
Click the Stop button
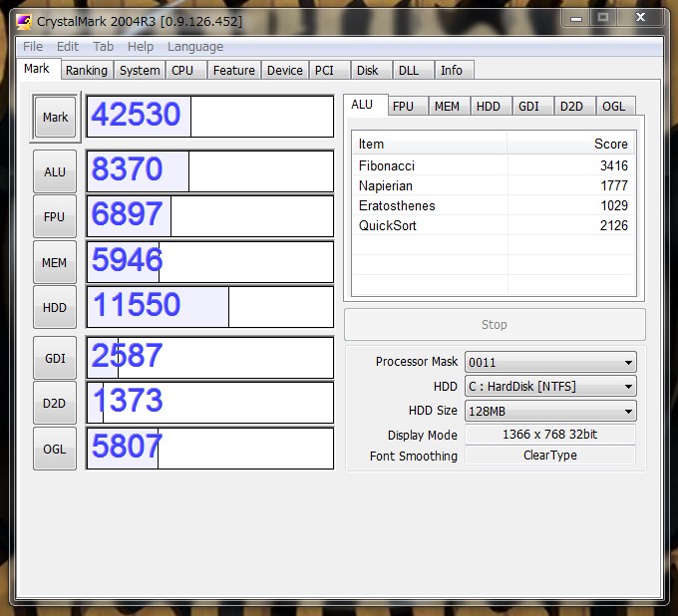495,325
